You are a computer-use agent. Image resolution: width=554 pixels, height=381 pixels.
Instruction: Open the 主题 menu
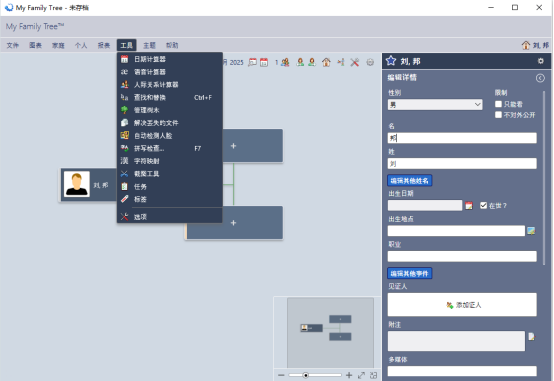click(x=149, y=45)
